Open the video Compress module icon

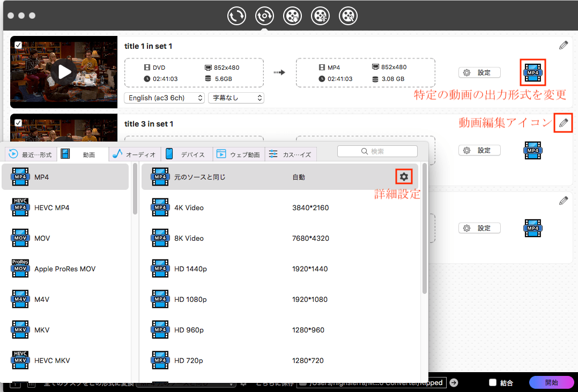click(x=320, y=16)
